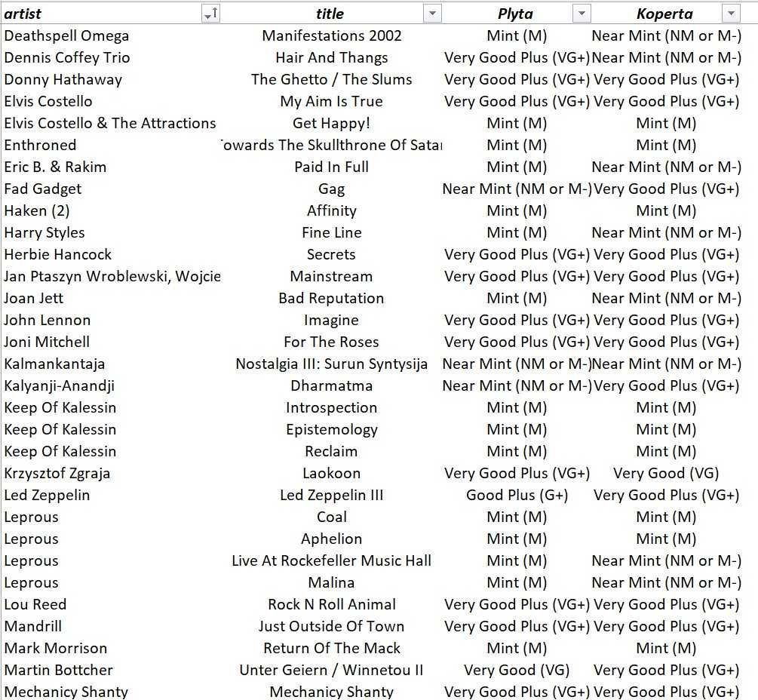Select the Introspection title cell
The height and width of the screenshot is (700, 758).
click(332, 407)
